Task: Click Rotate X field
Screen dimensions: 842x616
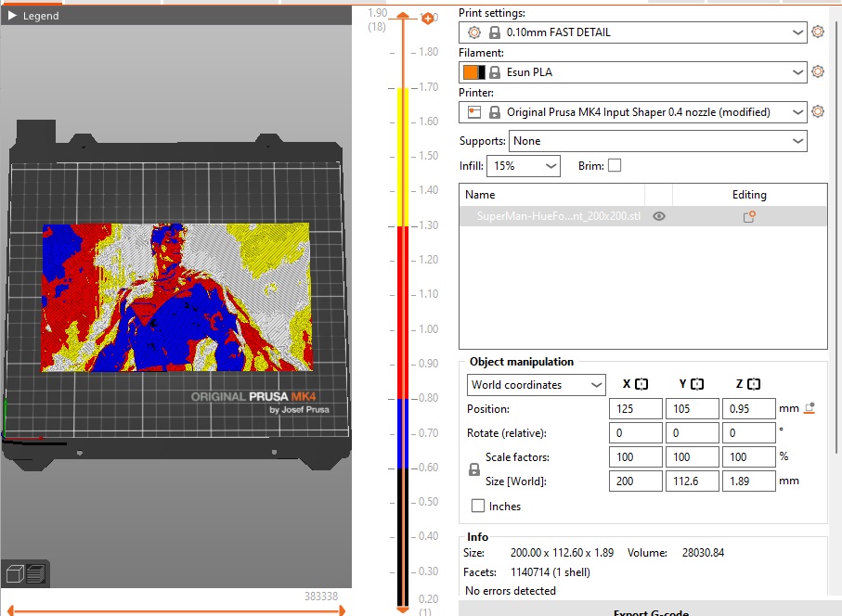Action: point(635,433)
